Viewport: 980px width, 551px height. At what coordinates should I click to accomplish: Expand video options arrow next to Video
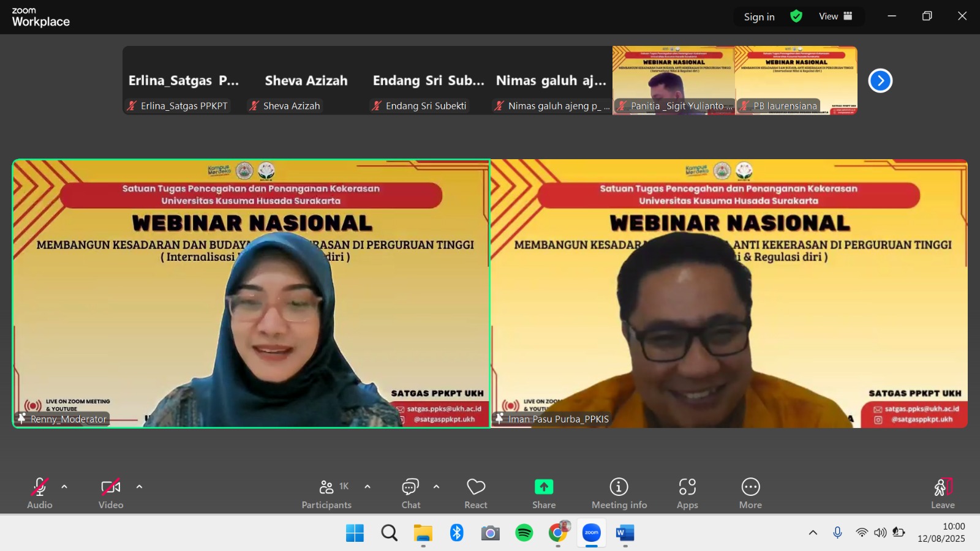(139, 487)
